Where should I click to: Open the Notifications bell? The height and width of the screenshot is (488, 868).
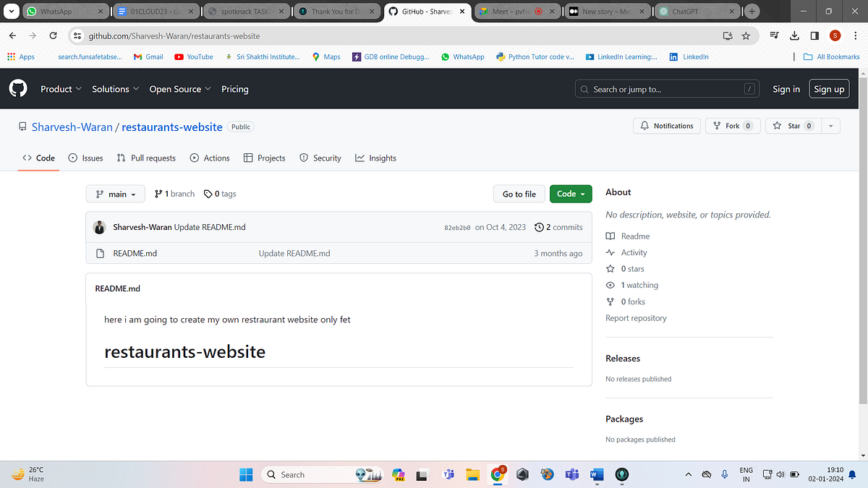click(666, 125)
